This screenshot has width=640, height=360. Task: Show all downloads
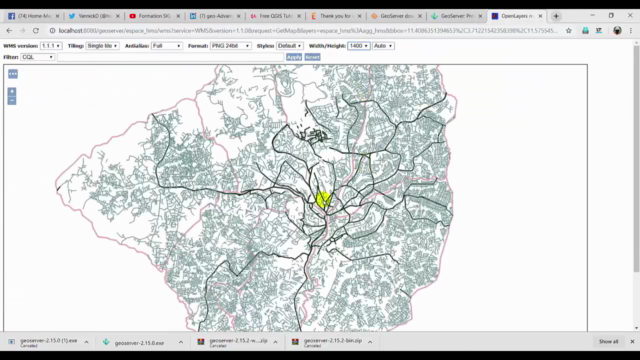click(x=609, y=342)
